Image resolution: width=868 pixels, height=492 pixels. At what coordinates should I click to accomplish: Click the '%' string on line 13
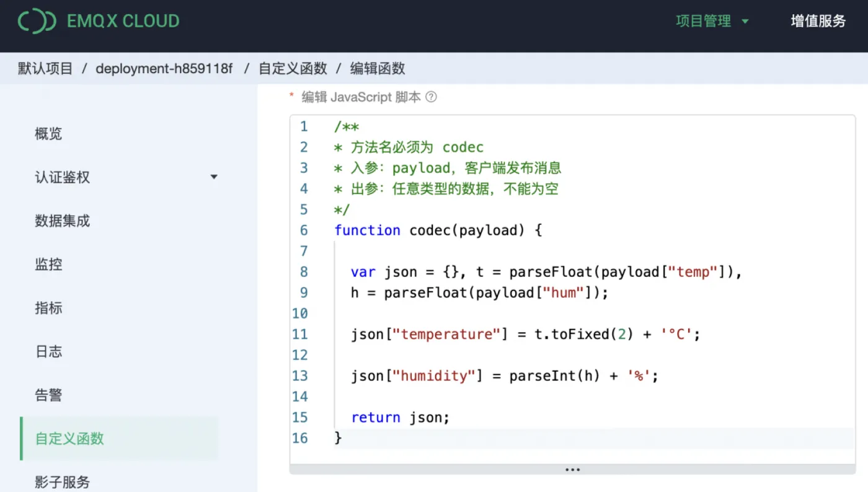point(639,376)
